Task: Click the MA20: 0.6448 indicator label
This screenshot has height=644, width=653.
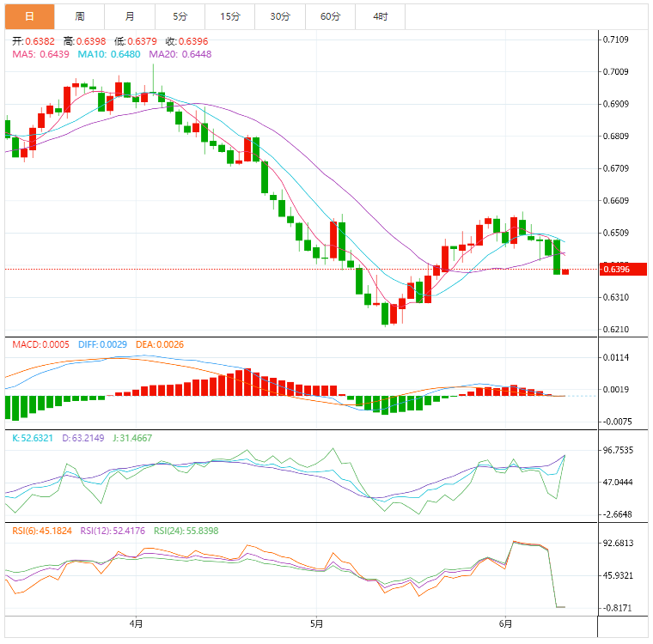Action: (x=180, y=54)
